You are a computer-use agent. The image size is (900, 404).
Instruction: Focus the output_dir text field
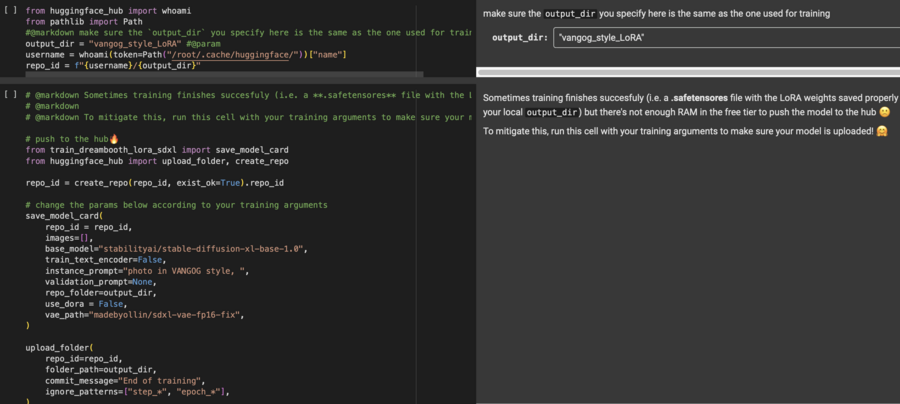coord(722,37)
